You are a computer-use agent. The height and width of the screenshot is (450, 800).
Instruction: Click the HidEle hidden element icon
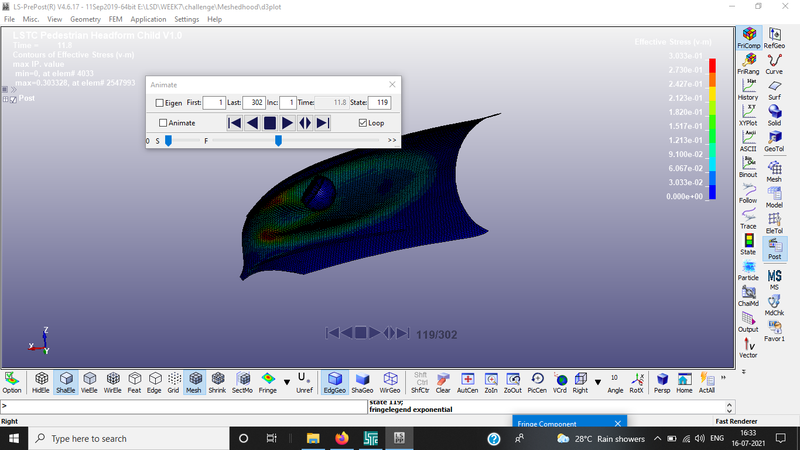pos(41,383)
